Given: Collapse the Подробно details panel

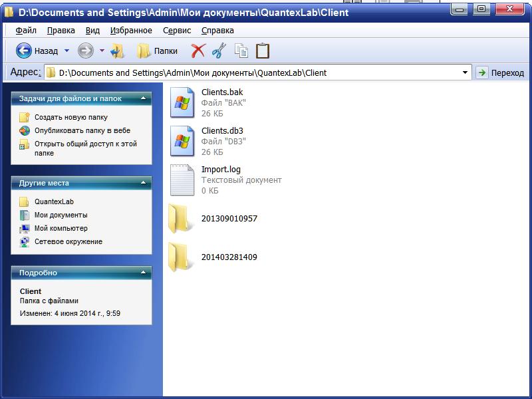Looking at the screenshot, I should 143,273.
